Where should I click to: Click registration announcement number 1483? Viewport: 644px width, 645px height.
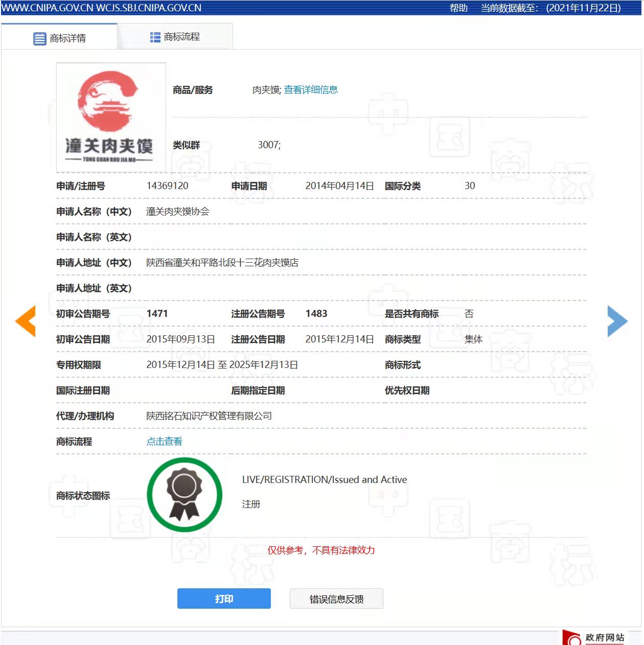316,314
